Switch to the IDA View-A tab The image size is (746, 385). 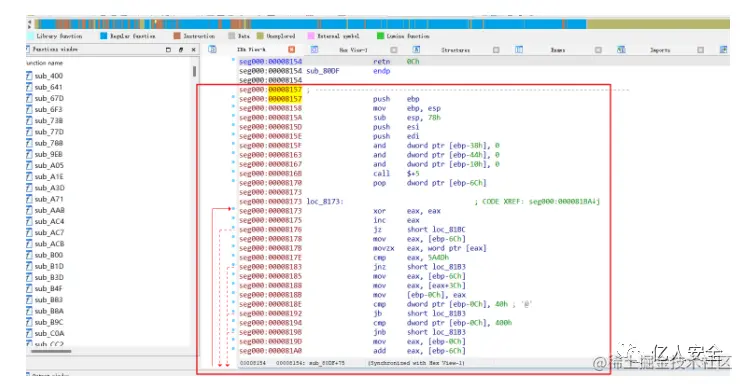pyautogui.click(x=252, y=49)
